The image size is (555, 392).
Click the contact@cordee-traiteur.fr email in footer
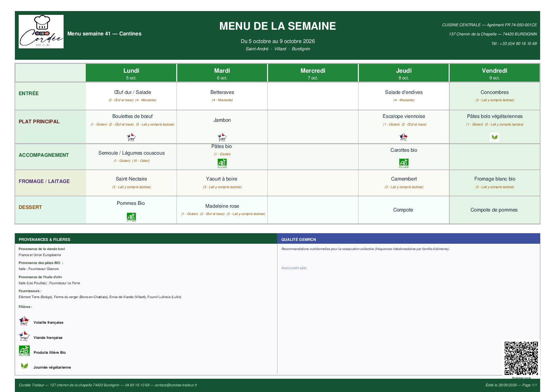[176, 385]
